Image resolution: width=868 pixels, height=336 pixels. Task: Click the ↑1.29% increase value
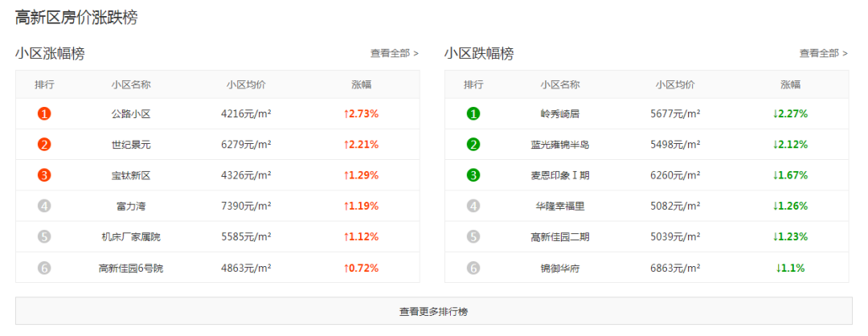[x=361, y=175]
